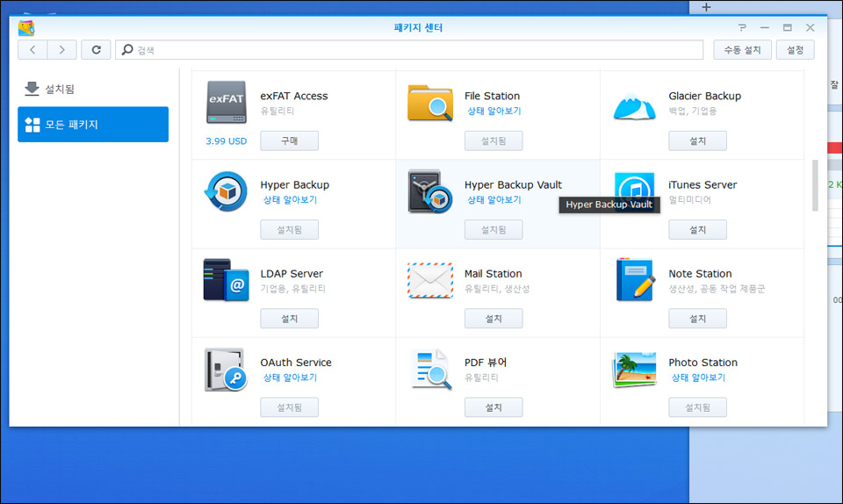Screen dimensions: 843x504
Task: Select the 모든 패키지 sidebar tab
Action: point(93,124)
